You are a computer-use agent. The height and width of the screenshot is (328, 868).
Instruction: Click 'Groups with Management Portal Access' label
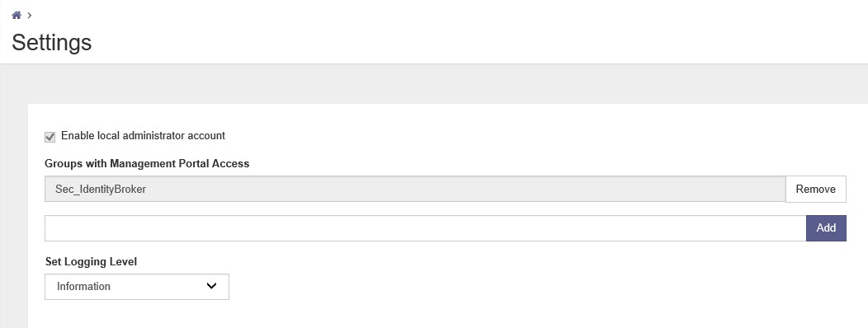coord(147,164)
